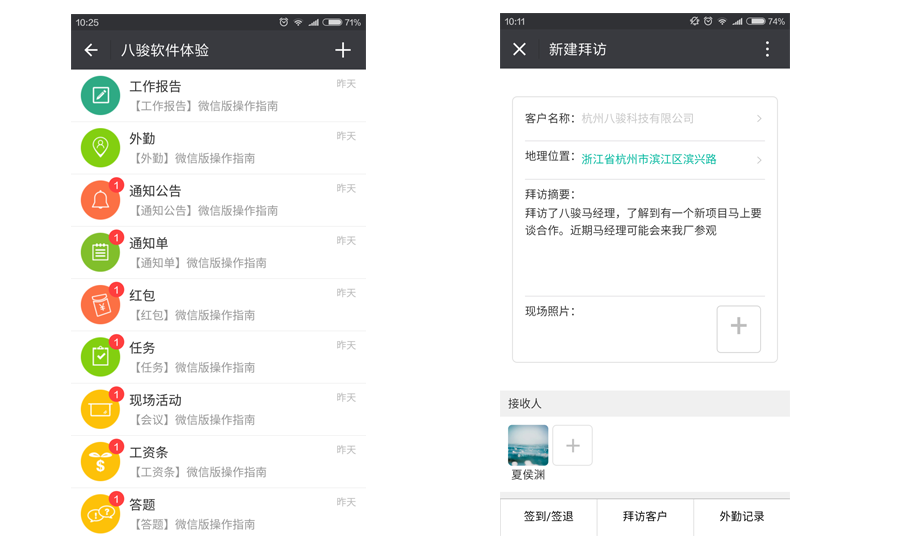
Task: Add a photo under 现场照片
Action: tap(739, 329)
